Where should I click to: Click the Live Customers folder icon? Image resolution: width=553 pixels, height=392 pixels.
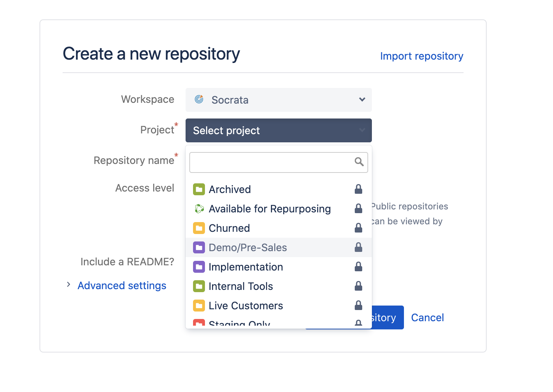pos(199,306)
